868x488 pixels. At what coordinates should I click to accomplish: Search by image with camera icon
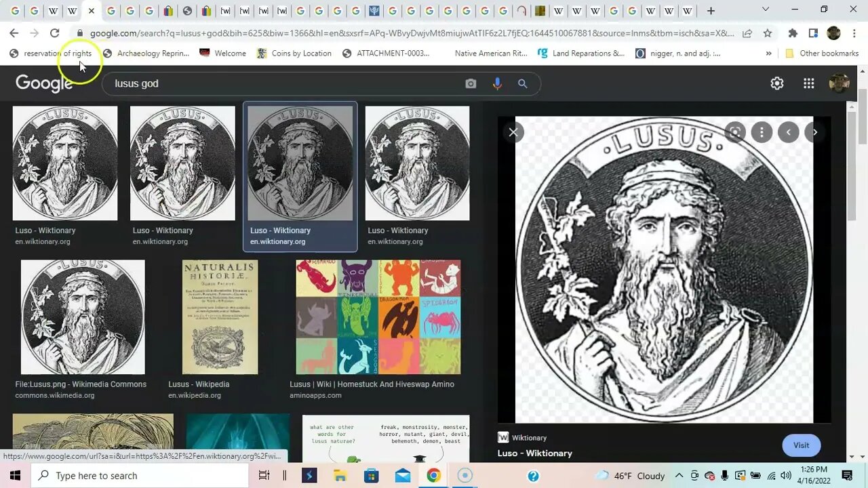pos(471,83)
